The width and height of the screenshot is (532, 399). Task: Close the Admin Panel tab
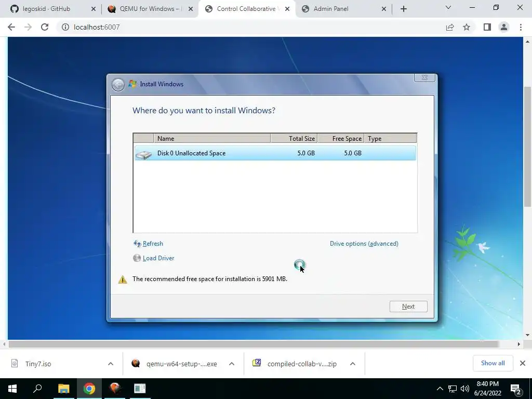point(384,9)
